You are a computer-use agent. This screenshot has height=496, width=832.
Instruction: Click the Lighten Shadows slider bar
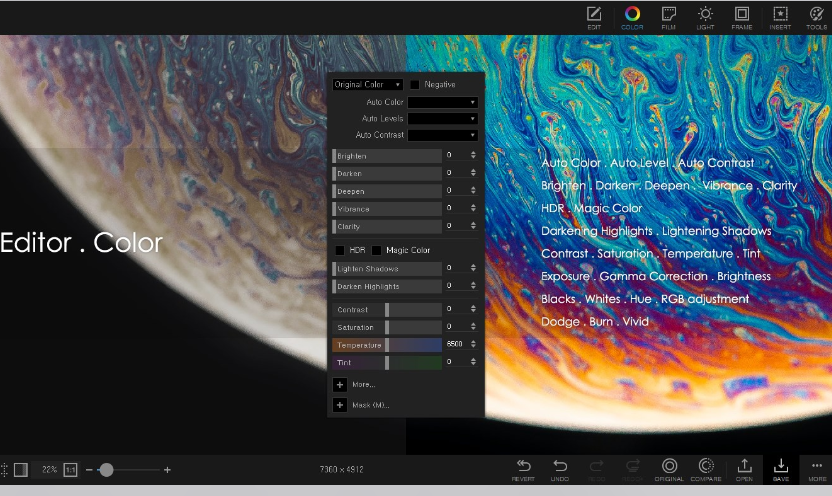(x=387, y=268)
